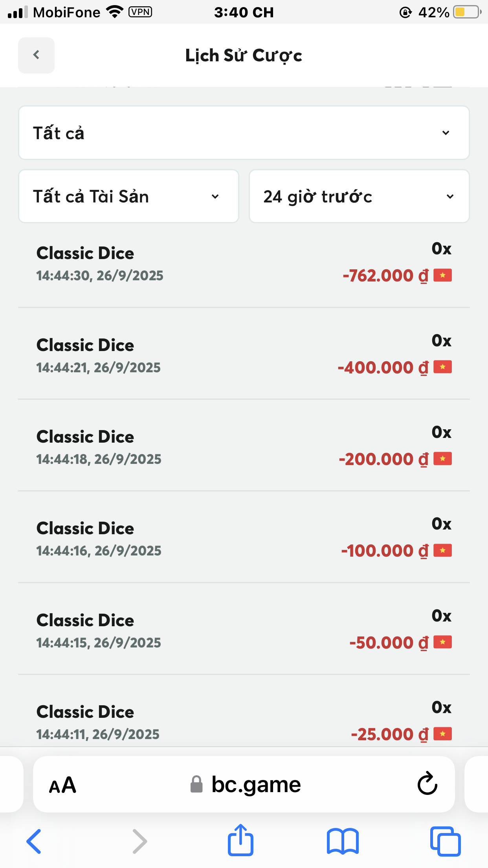Show open tabs with the tabs icon
The image size is (488, 868).
(445, 841)
